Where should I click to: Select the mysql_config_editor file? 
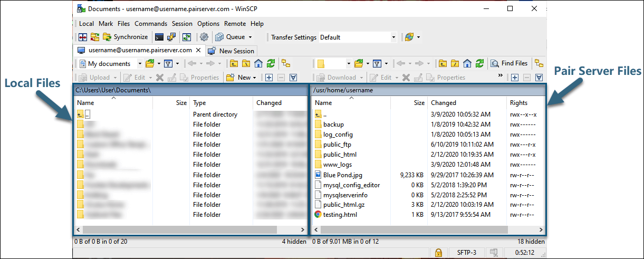pos(351,185)
